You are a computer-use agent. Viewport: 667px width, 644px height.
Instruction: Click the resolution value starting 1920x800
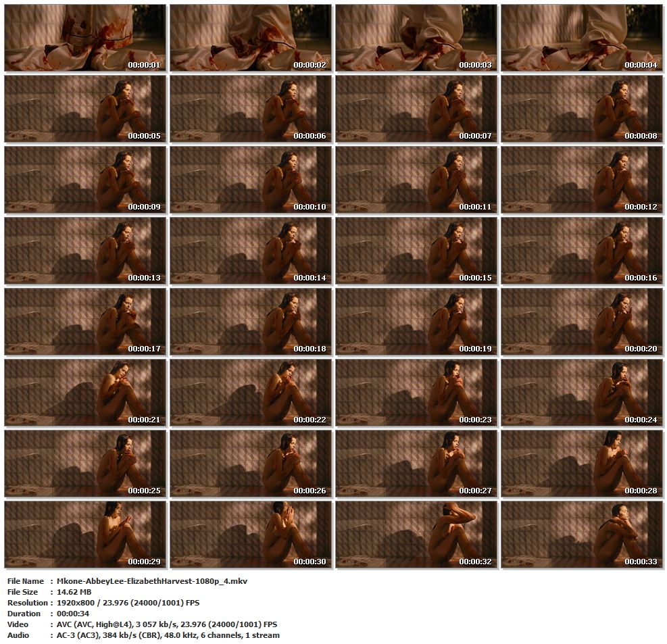click(x=128, y=603)
